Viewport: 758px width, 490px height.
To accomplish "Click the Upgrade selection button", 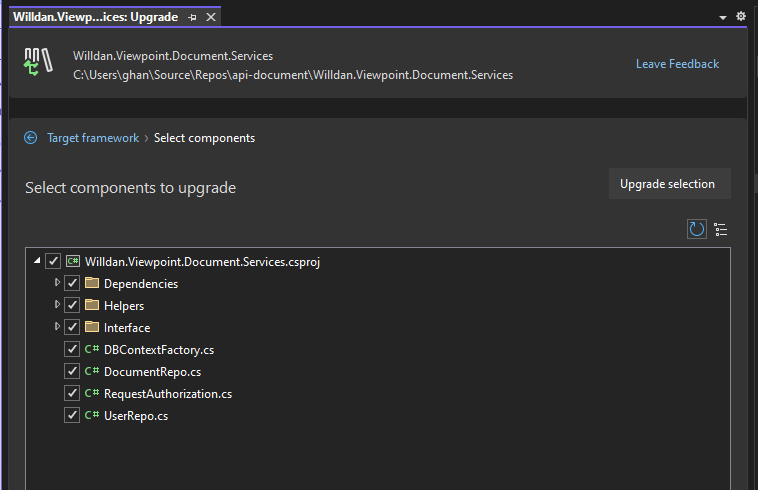I will point(668,184).
